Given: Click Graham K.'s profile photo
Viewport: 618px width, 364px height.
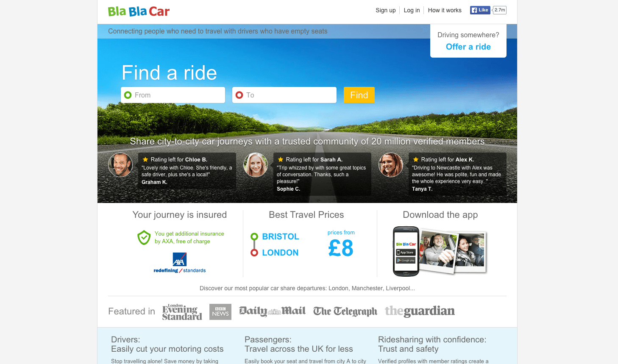Looking at the screenshot, I should pos(120,165).
